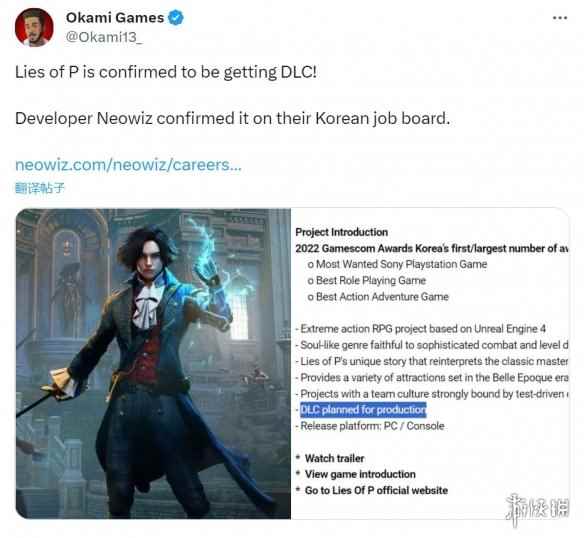Screen dimensions: 584x538
Task: Click the Best Action Adventure Game bullet
Action: click(378, 297)
